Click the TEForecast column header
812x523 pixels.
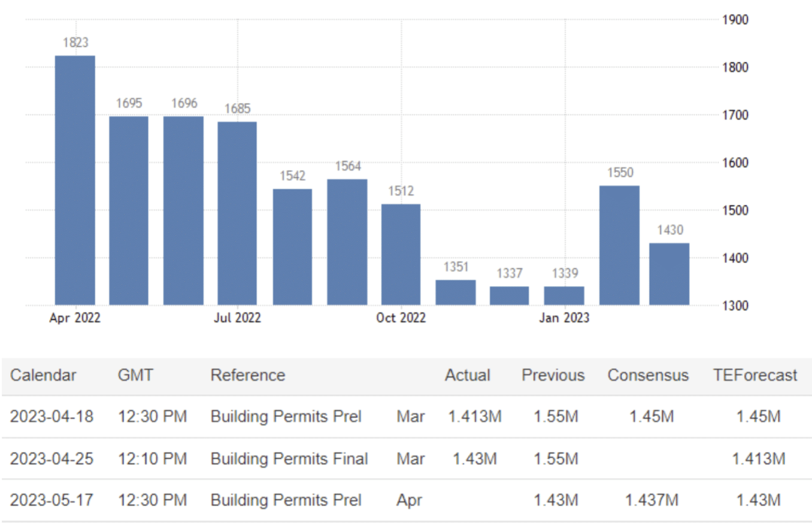(x=755, y=375)
